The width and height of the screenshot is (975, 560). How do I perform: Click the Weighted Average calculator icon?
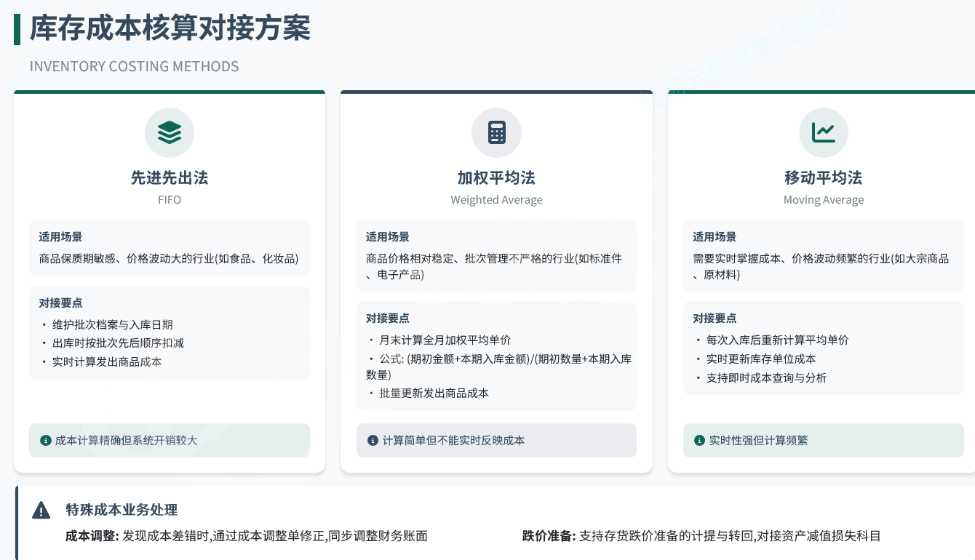pyautogui.click(x=496, y=132)
